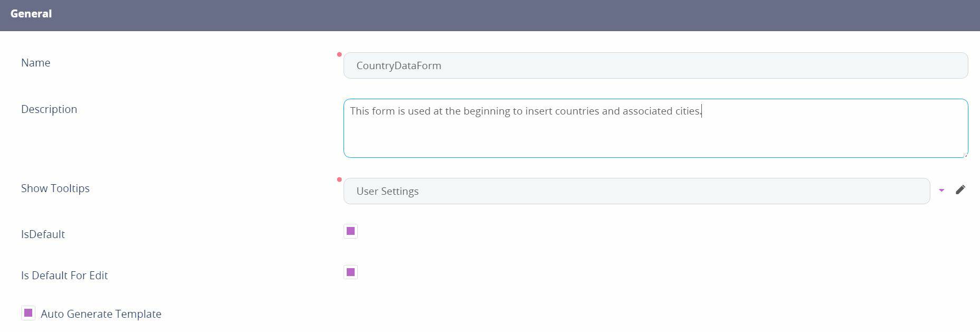
Task: Click the Show Tooltips label
Action: coord(55,188)
